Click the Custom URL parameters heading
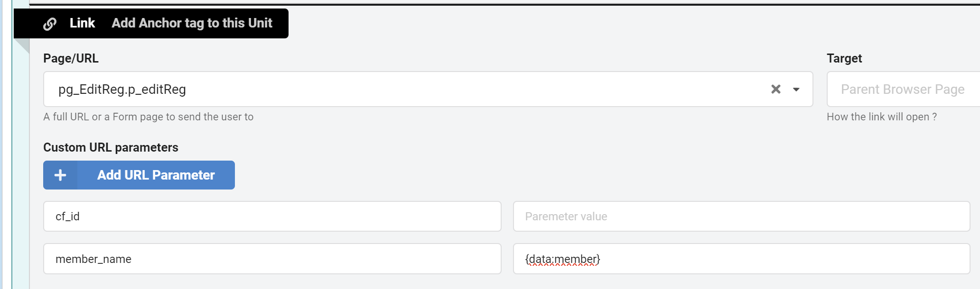 click(x=111, y=147)
